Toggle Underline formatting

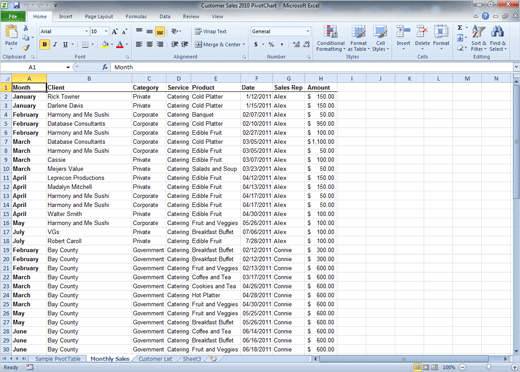65,44
